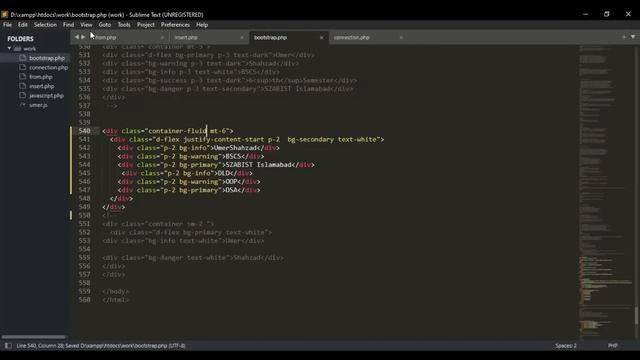Close the from.php tab
640x360 pixels.
pyautogui.click(x=162, y=38)
